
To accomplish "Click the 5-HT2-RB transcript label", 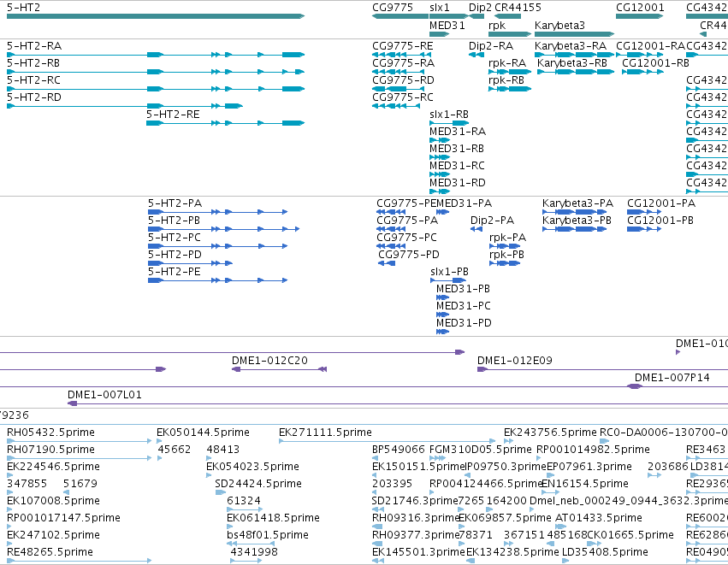I will (x=33, y=63).
